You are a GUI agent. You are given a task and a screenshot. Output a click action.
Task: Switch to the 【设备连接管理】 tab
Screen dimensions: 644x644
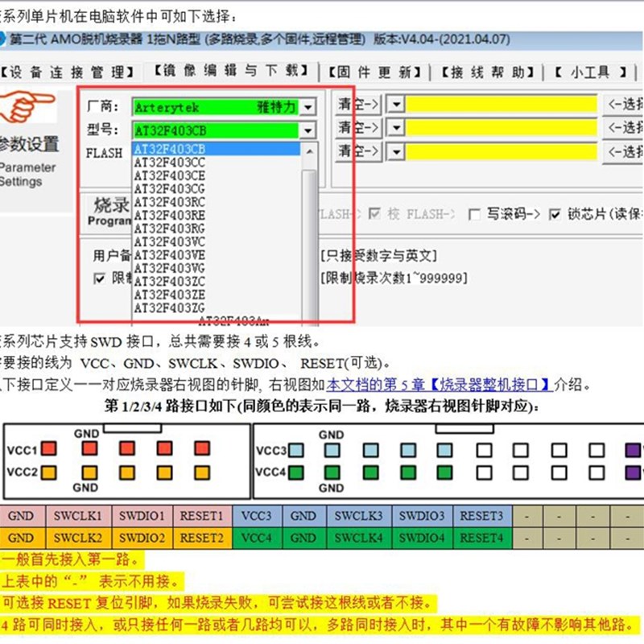(68, 71)
